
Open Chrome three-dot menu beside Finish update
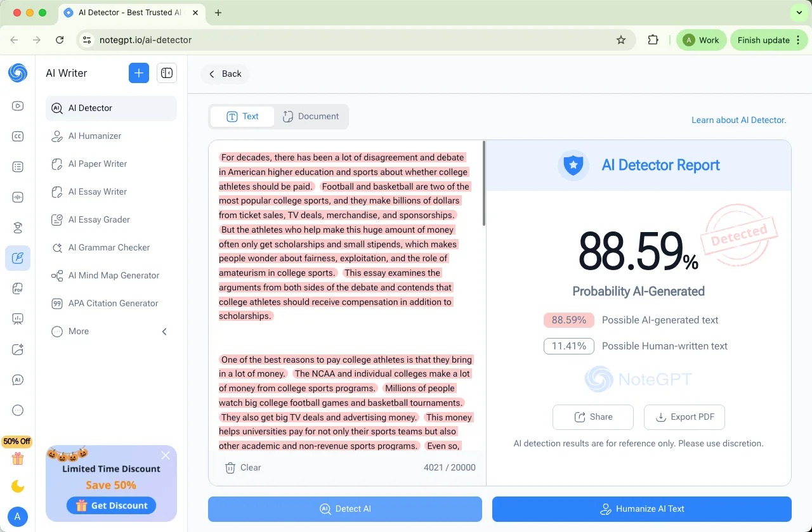(x=797, y=40)
